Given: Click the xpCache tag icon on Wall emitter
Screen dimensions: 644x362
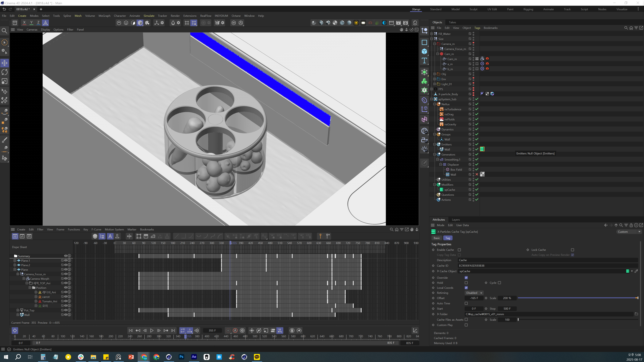Looking at the screenshot, I should click(x=482, y=149).
